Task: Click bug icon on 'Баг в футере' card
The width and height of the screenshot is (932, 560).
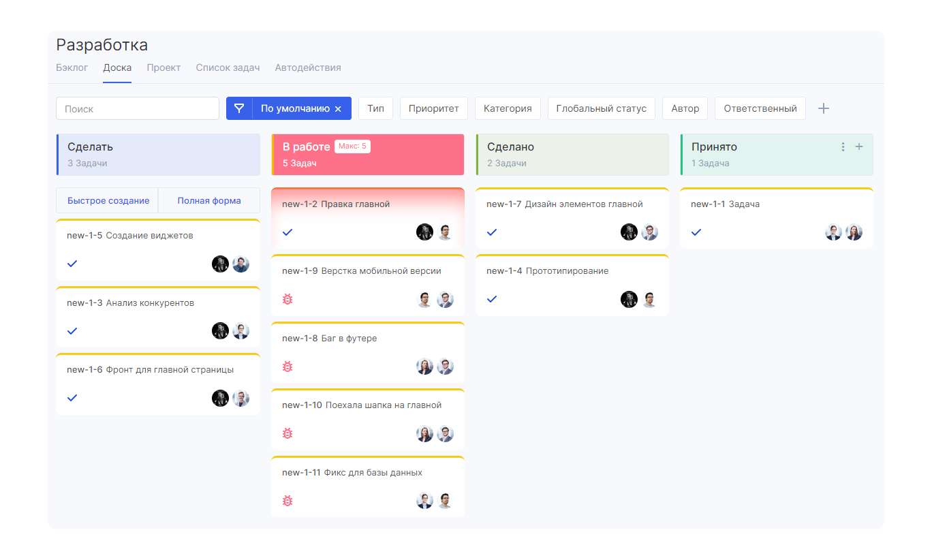Action: pyautogui.click(x=288, y=367)
